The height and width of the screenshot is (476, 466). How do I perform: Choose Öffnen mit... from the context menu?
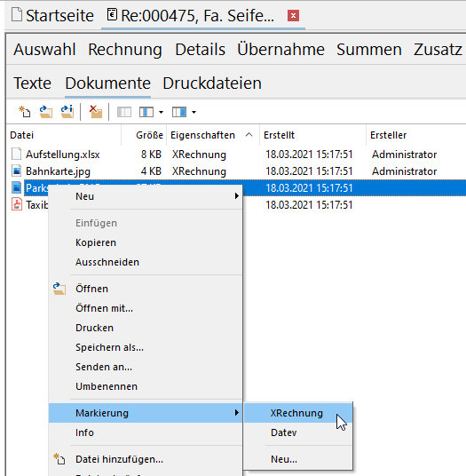(x=146, y=308)
